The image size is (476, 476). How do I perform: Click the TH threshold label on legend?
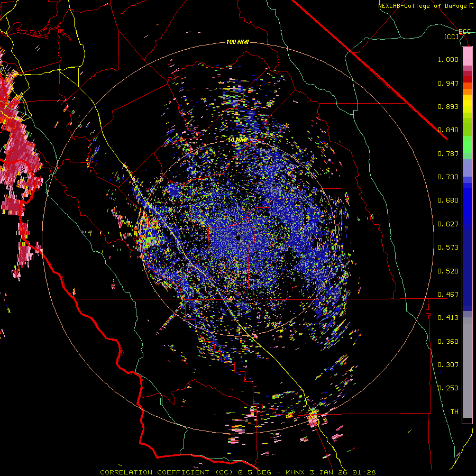click(x=454, y=412)
